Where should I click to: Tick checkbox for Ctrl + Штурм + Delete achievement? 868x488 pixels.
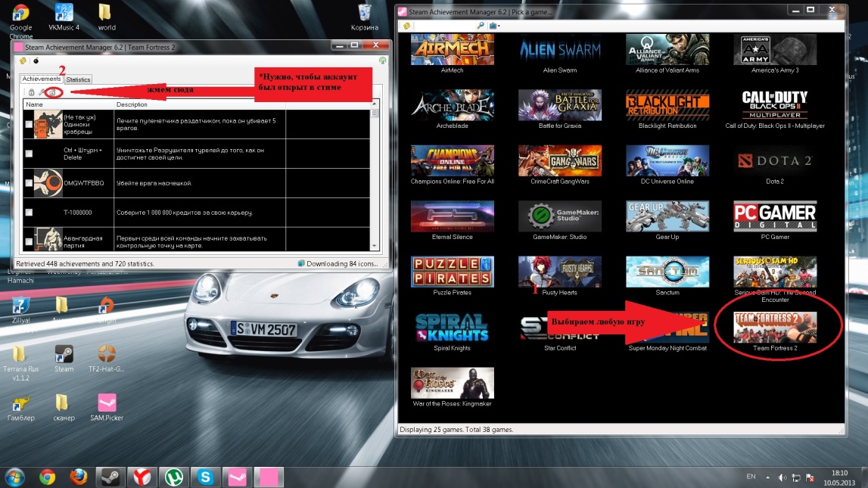click(29, 154)
